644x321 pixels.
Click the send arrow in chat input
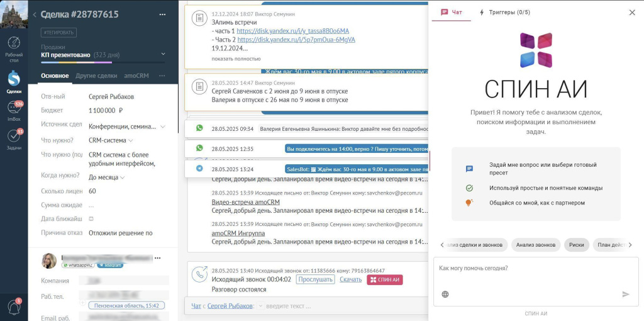[x=626, y=294]
